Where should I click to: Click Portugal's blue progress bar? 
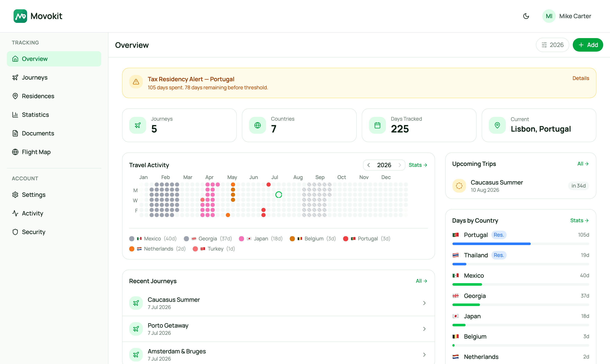[491, 244]
